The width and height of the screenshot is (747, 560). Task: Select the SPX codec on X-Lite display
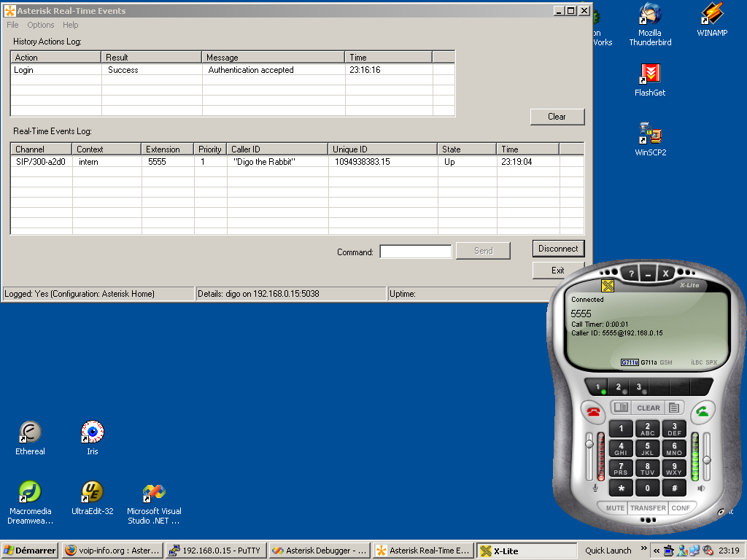(711, 362)
